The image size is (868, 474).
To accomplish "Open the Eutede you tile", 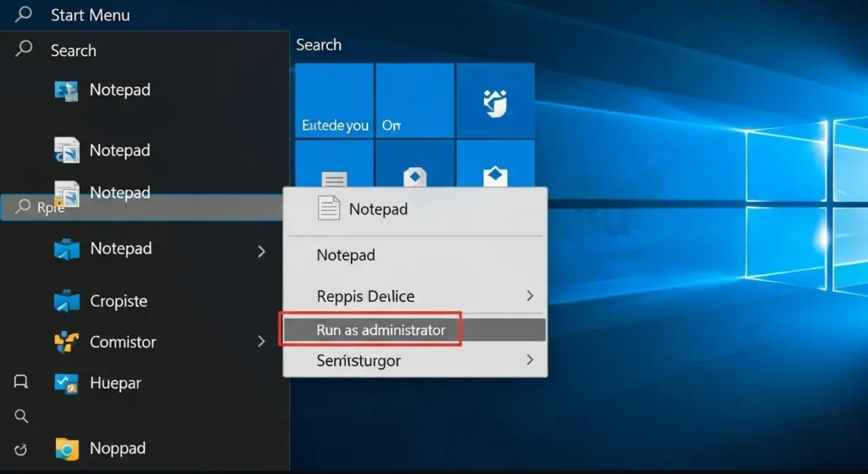I will pyautogui.click(x=334, y=100).
